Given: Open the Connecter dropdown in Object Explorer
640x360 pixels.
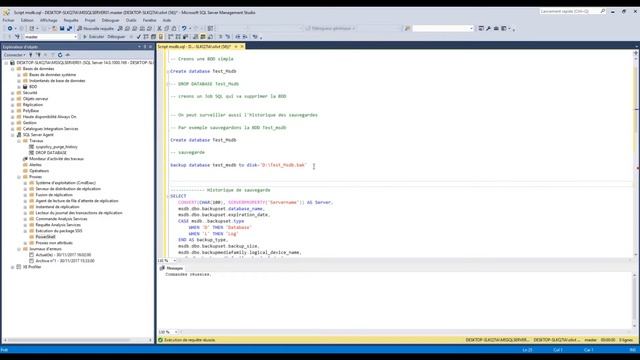Looking at the screenshot, I should (x=14, y=55).
